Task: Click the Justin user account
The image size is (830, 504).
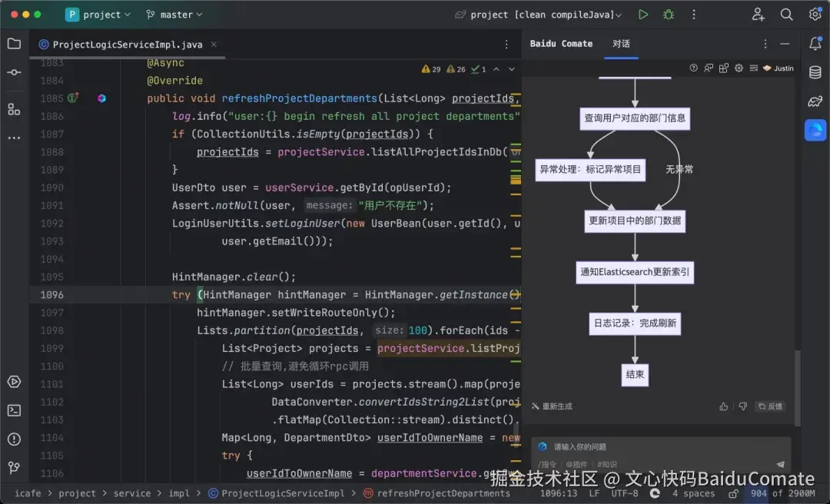Action: click(778, 68)
